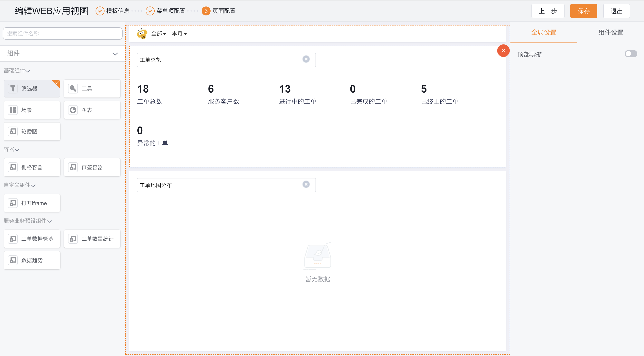
Task: Add the 场景 component card label
Action: pyautogui.click(x=26, y=110)
